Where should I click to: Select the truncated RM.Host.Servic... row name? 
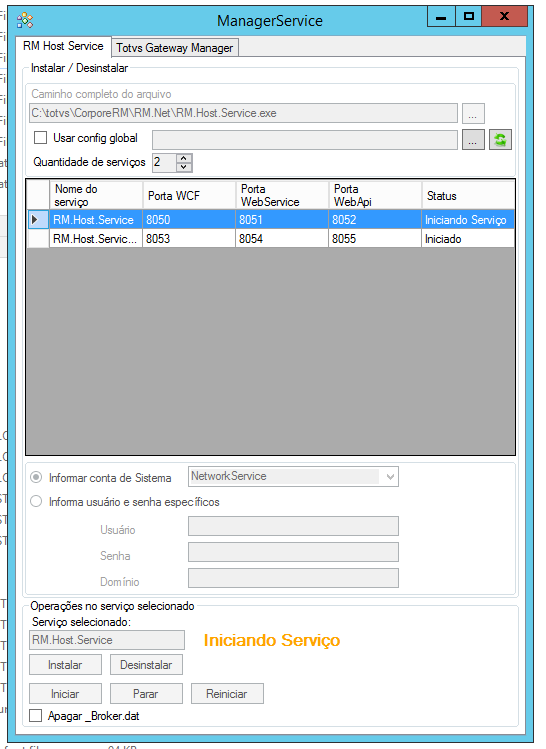pos(96,238)
